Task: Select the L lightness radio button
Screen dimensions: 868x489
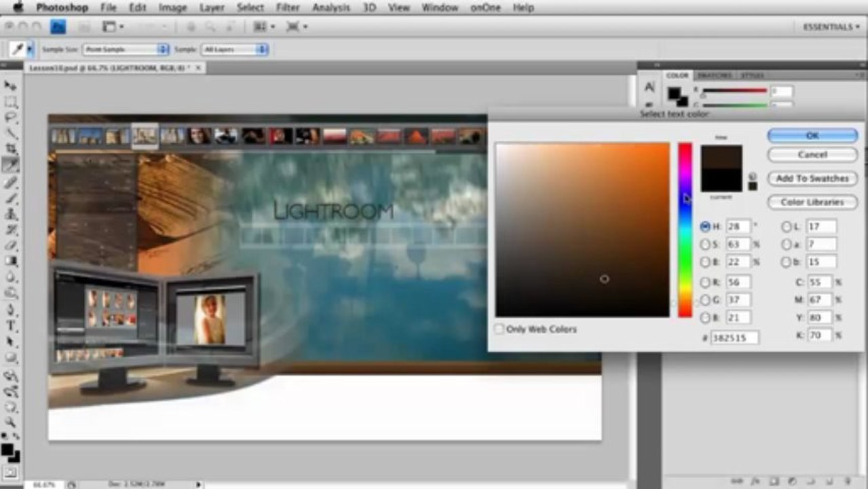Action: click(x=787, y=226)
